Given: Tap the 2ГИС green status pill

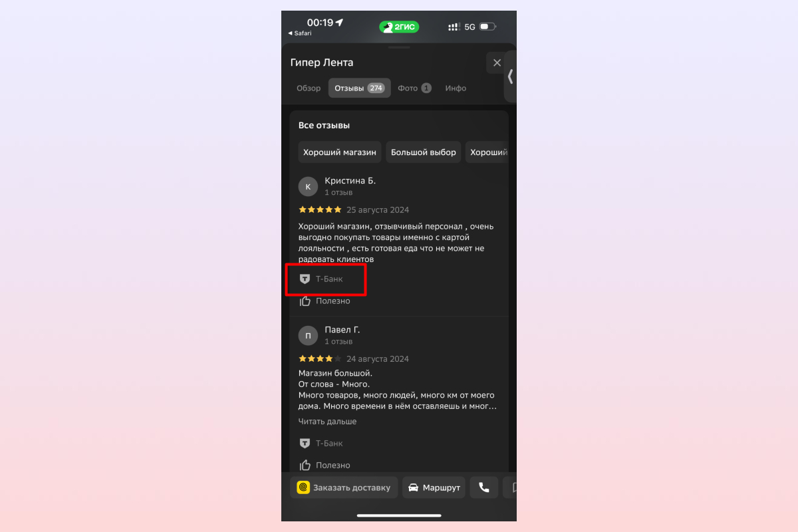Looking at the screenshot, I should (x=399, y=27).
